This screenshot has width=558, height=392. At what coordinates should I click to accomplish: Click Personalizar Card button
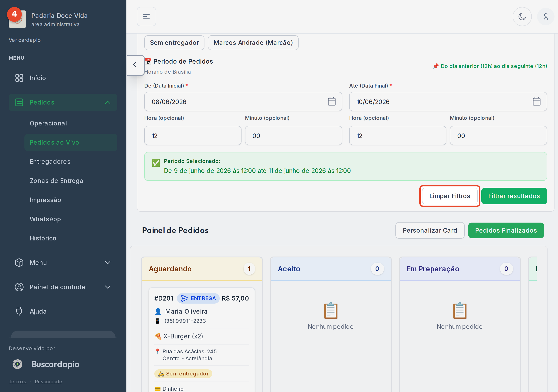(x=430, y=230)
